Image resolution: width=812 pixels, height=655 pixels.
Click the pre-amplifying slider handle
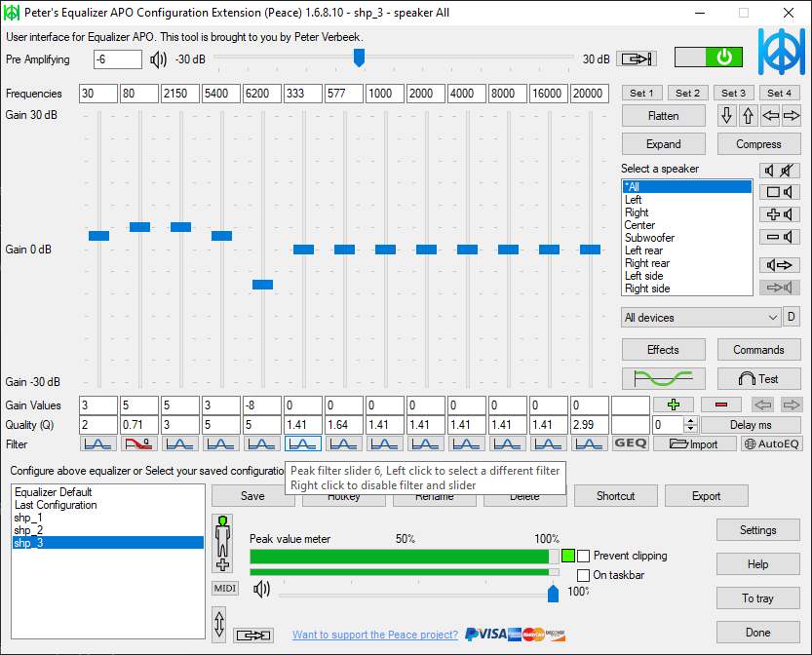click(x=359, y=58)
